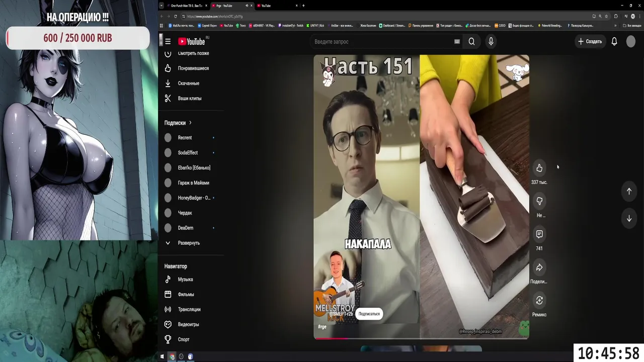
Task: Open a new browser tab
Action: click(303, 6)
